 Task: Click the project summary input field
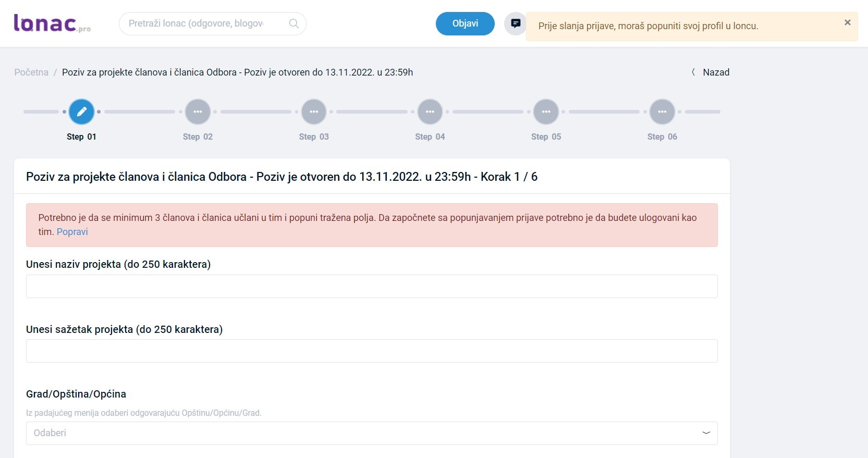[371, 351]
